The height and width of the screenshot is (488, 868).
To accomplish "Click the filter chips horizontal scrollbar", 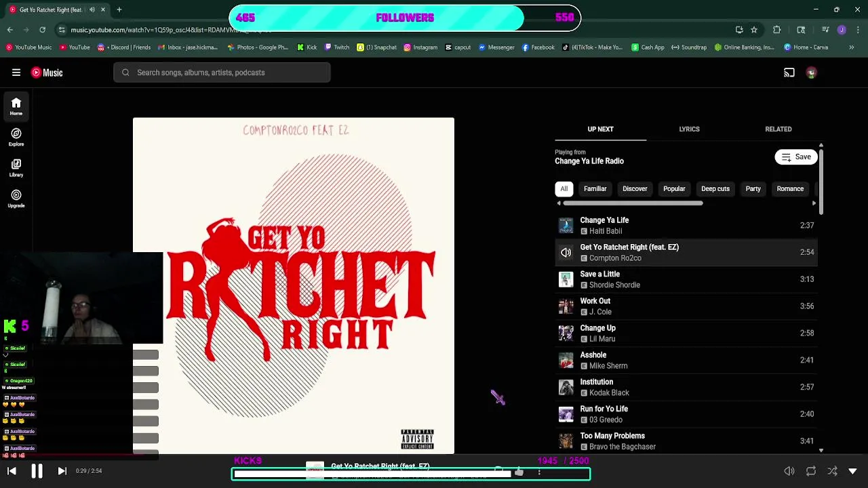I will point(633,203).
